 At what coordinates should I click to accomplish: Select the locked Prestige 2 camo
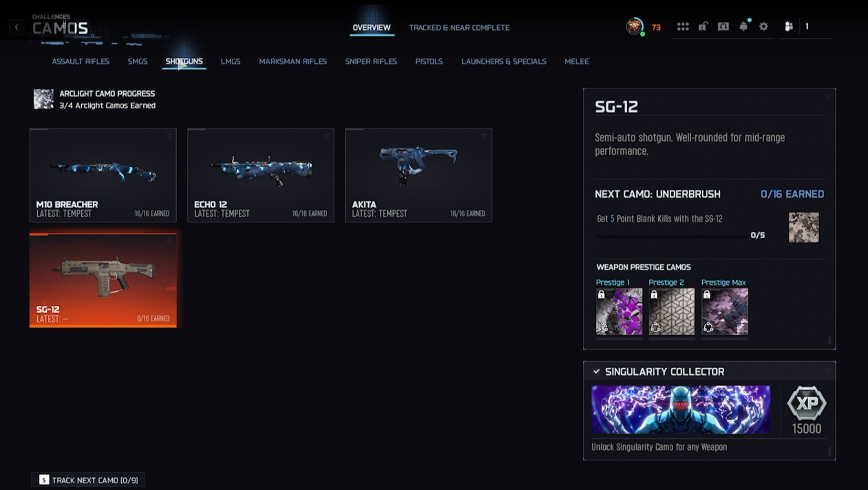tap(671, 311)
